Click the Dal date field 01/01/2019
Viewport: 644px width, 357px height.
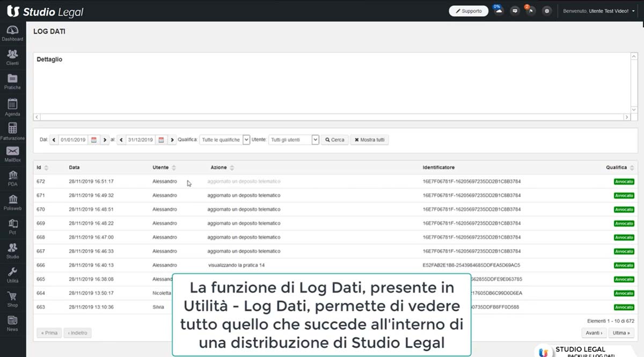click(73, 140)
